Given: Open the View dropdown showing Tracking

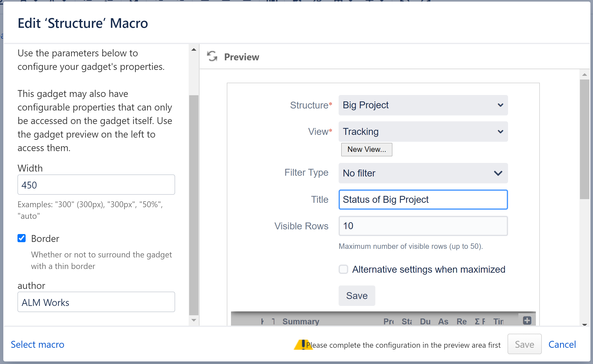Looking at the screenshot, I should click(x=423, y=131).
